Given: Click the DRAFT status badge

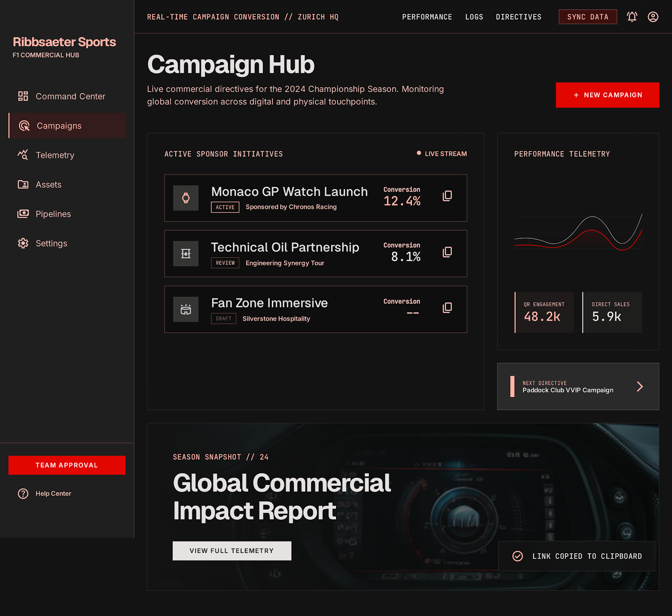Looking at the screenshot, I should (223, 319).
